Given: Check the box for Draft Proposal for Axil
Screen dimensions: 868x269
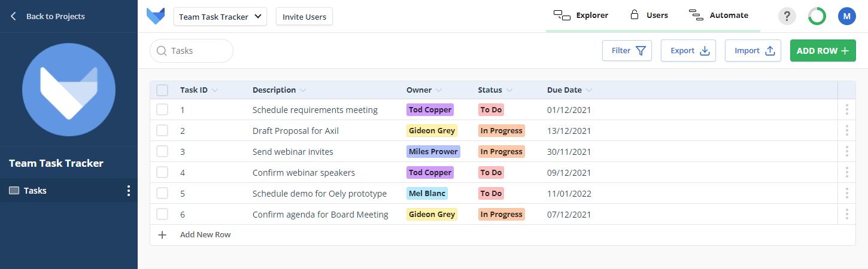Looking at the screenshot, I should (x=162, y=131).
